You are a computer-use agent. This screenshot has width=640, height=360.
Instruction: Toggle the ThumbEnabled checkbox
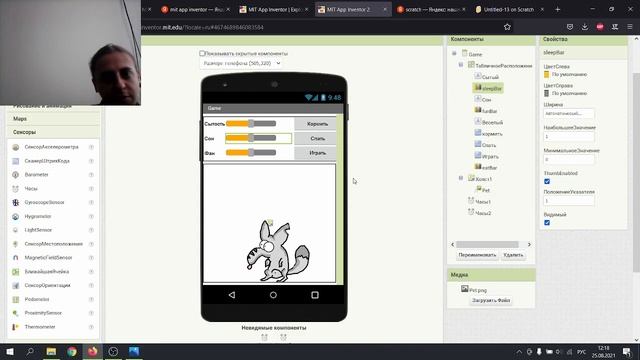[547, 181]
